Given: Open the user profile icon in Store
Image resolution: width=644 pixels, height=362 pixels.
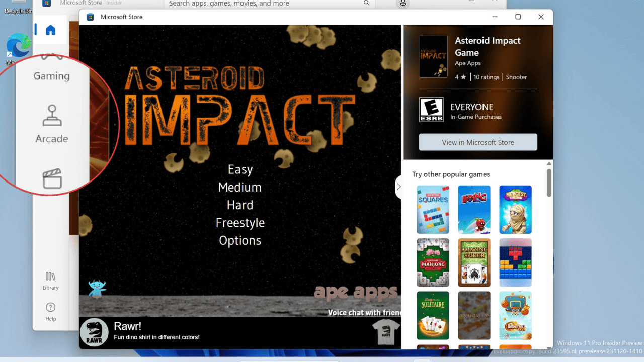Looking at the screenshot, I should coord(403,4).
